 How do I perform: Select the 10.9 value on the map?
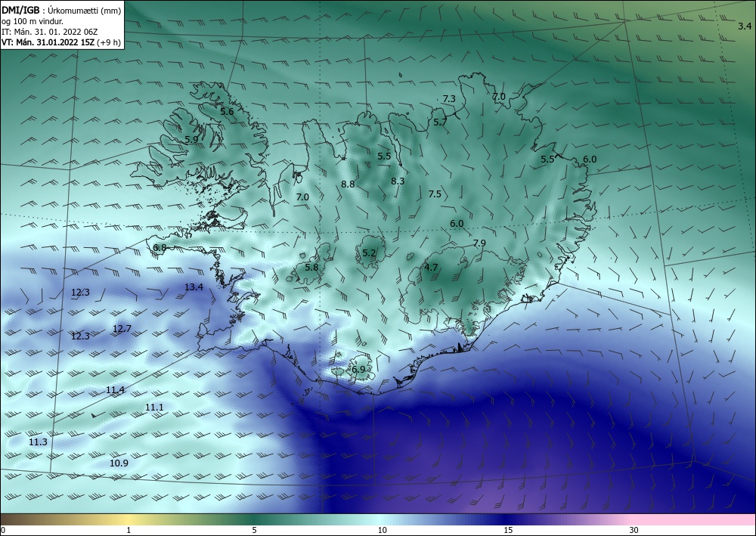119,463
